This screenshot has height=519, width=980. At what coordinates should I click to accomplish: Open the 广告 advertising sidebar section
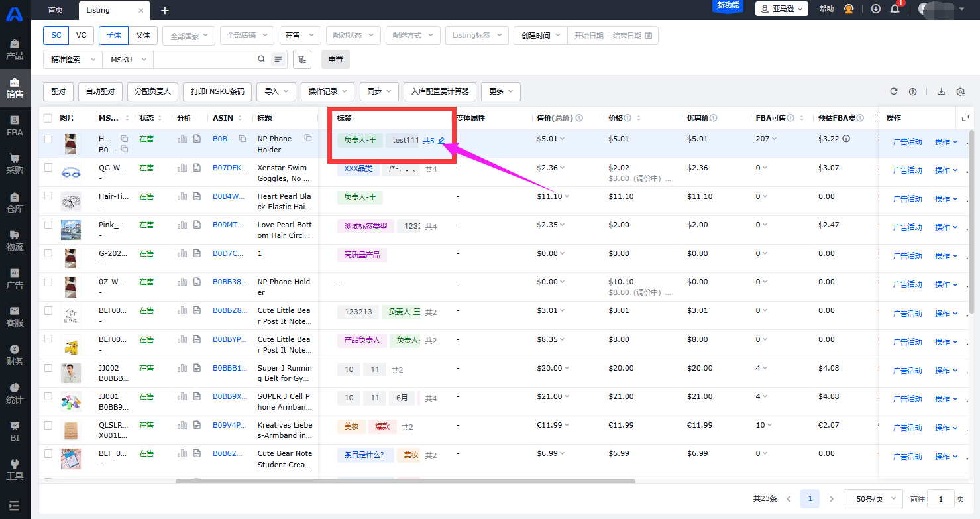click(15, 278)
